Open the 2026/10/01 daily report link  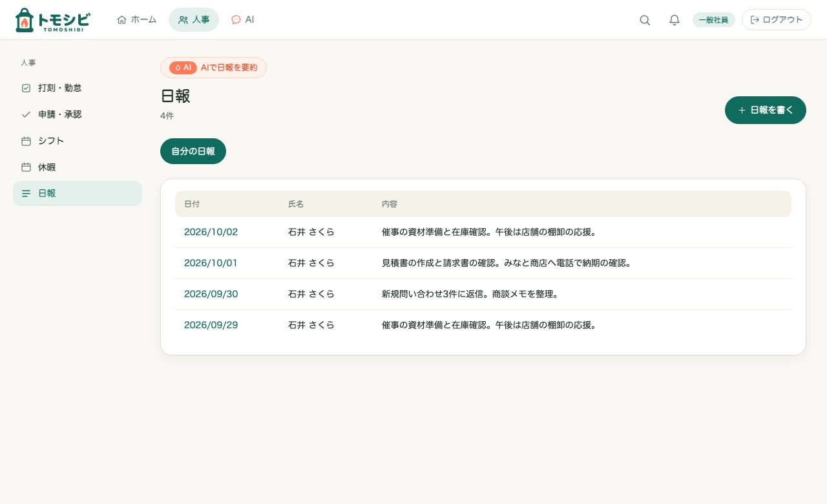click(211, 263)
